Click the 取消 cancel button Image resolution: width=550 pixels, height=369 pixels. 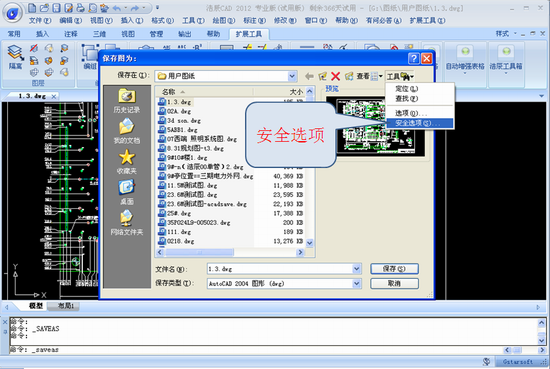394,283
